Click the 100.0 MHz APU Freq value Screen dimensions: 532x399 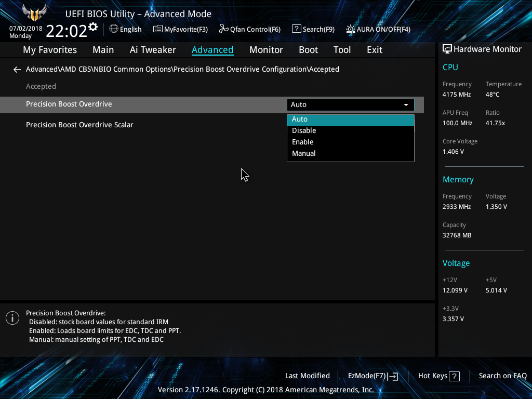(x=457, y=123)
